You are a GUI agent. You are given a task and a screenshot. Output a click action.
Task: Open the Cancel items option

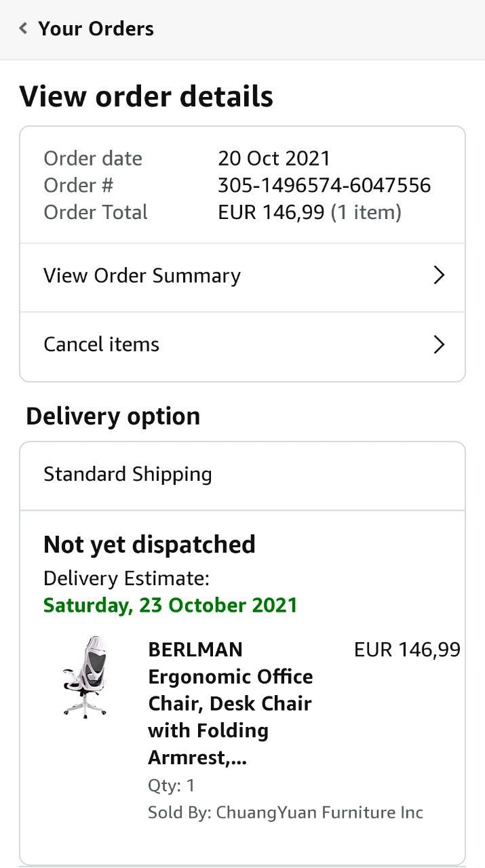pyautogui.click(x=101, y=344)
